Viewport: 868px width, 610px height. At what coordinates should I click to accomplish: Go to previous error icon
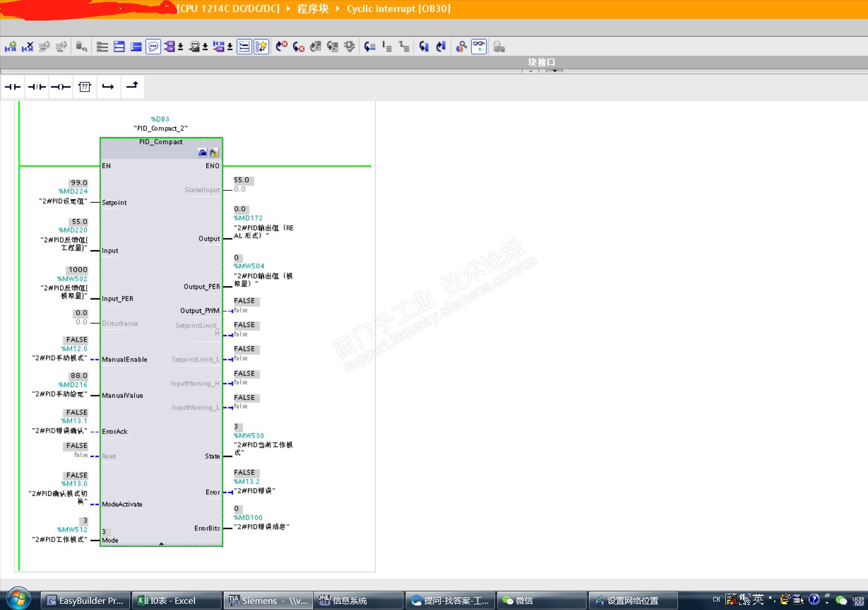click(281, 47)
